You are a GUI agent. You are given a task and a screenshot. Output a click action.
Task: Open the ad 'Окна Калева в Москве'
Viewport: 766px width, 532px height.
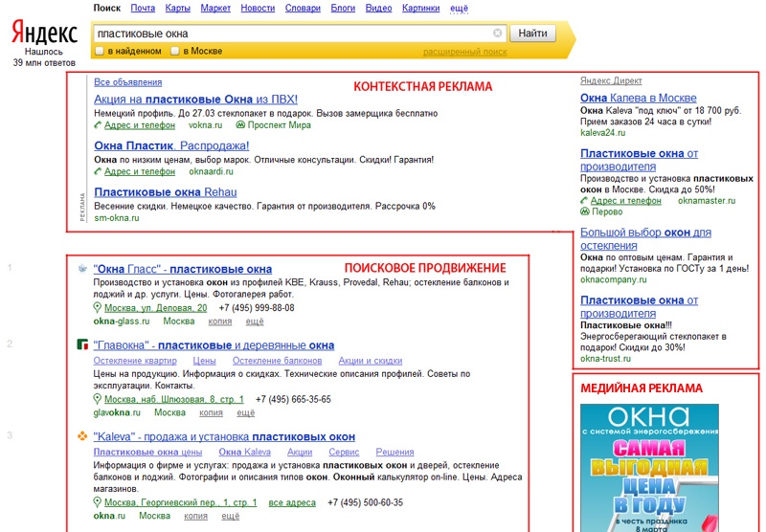point(639,98)
